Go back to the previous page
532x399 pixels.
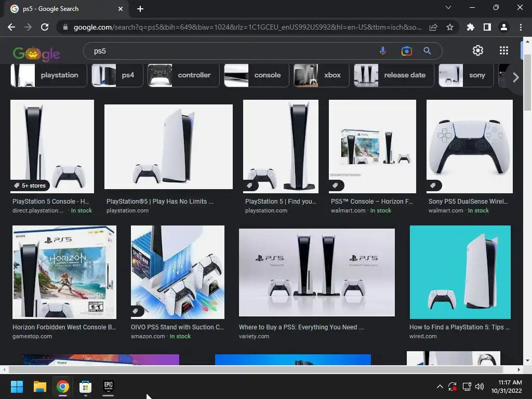[x=11, y=27]
